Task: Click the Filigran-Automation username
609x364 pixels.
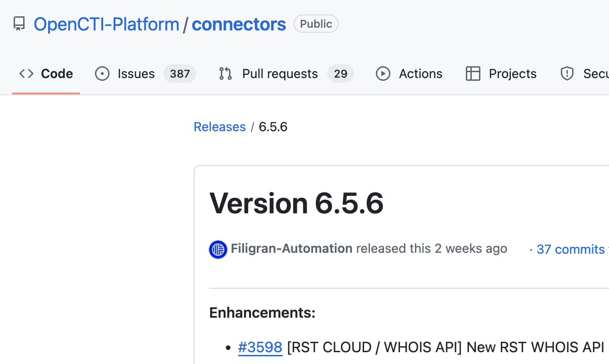Action: tap(291, 248)
